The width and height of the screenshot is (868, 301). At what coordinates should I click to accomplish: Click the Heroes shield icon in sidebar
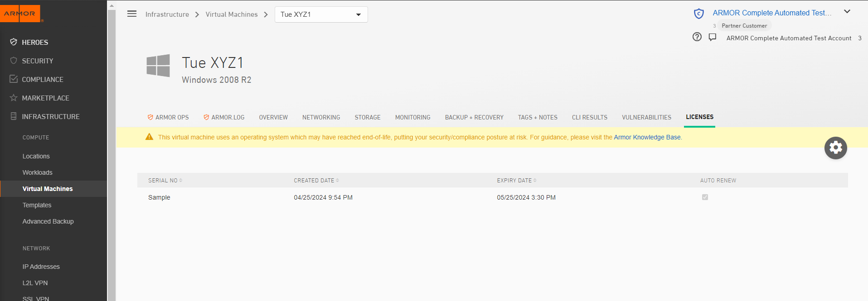point(14,42)
